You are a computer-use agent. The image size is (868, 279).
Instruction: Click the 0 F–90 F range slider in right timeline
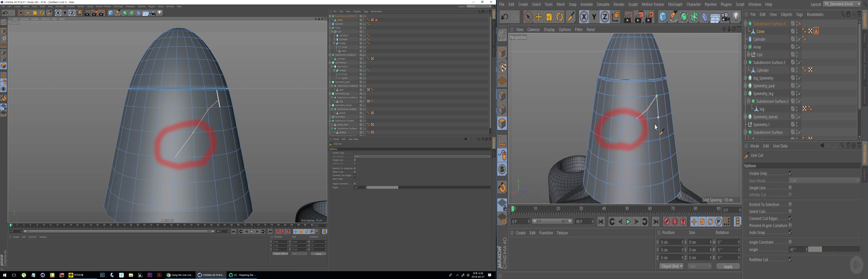[x=552, y=221]
